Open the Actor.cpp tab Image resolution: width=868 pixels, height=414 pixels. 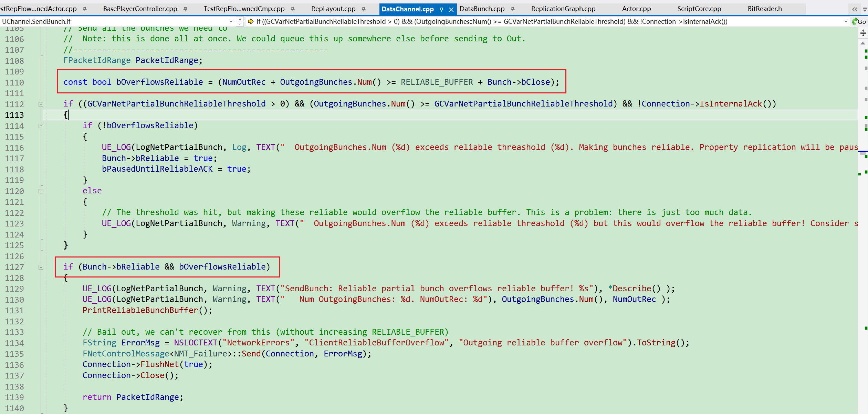click(x=636, y=9)
